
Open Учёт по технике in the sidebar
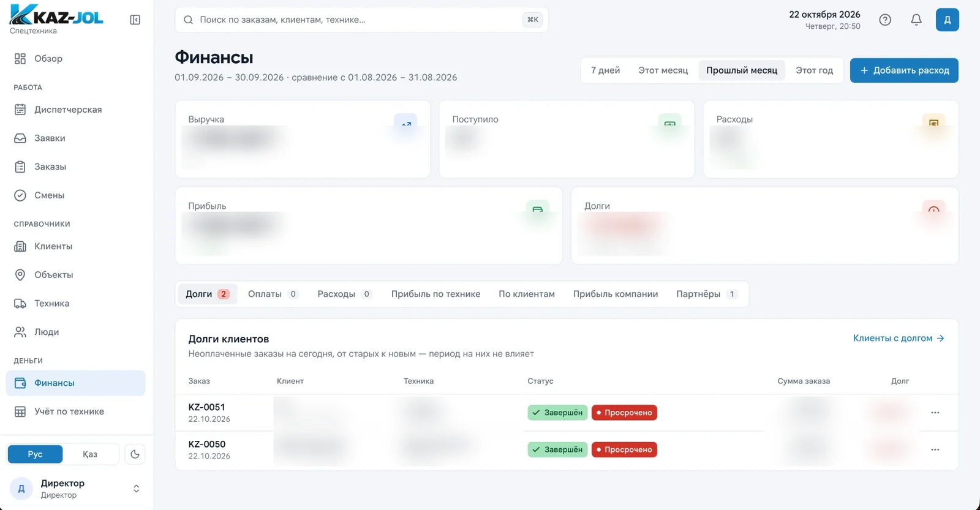pos(76,411)
